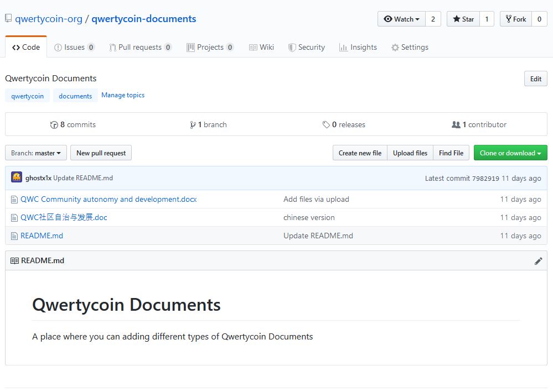Go to the Settings tab
Viewport: 553px width, 392px height.
(410, 47)
